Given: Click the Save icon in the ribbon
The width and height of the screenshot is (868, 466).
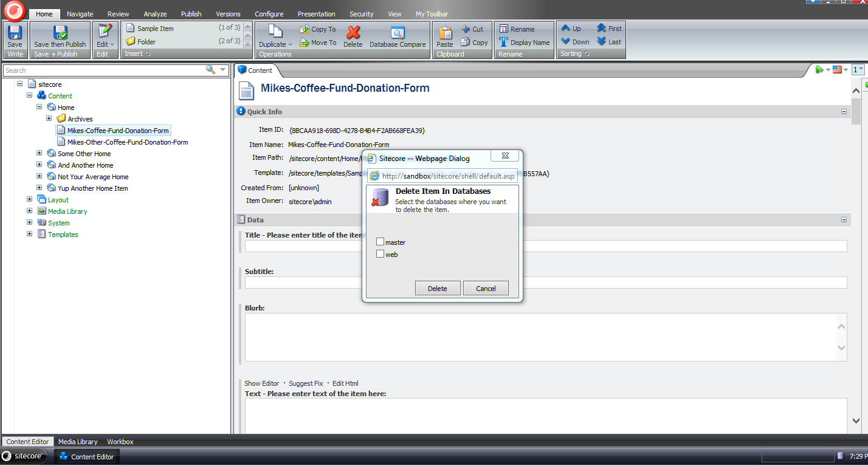Looking at the screenshot, I should coord(15,33).
